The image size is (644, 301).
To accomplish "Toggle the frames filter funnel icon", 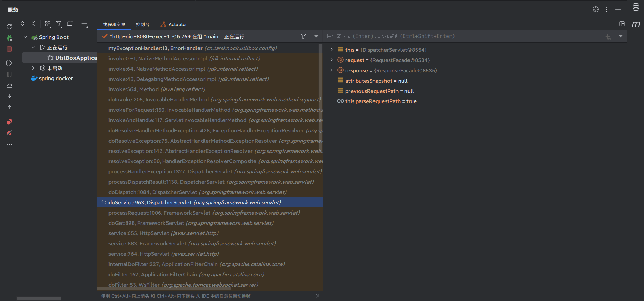I will pos(303,36).
